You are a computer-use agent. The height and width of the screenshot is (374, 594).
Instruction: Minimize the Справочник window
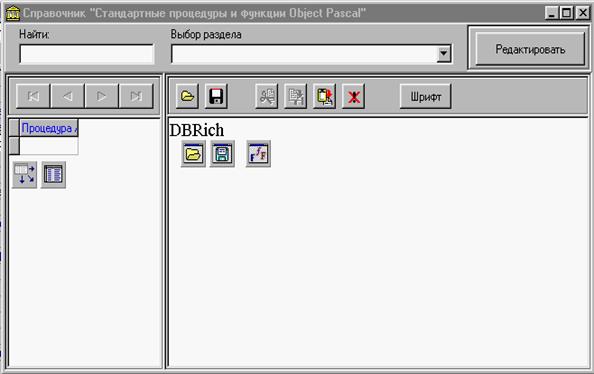point(552,13)
